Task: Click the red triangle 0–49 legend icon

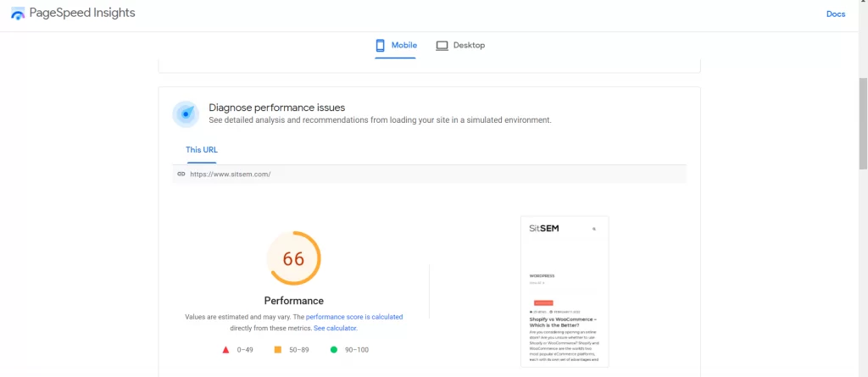Action: [x=225, y=350]
